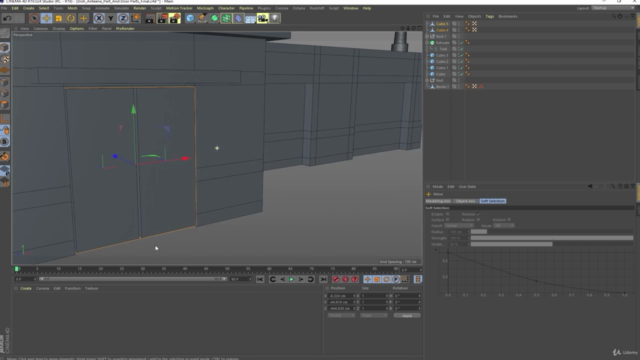Open Object Manager Tags menu
640x360 pixels.
pyautogui.click(x=490, y=16)
